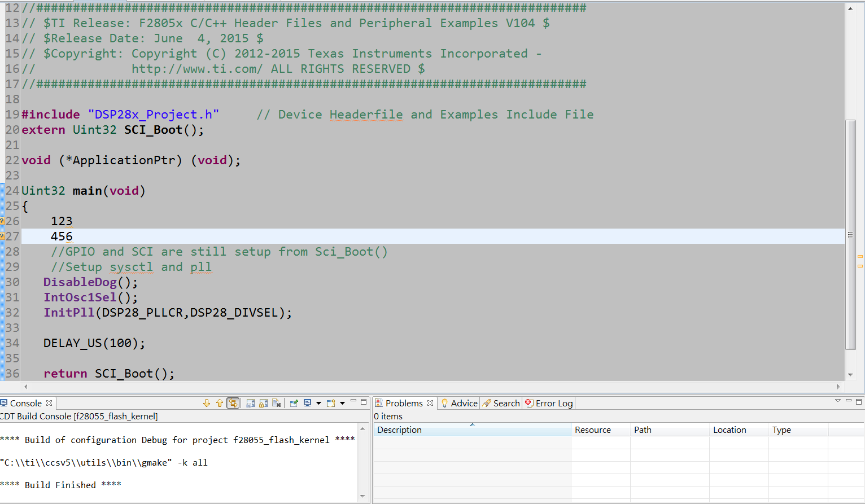Screen dimensions: 865x504
Task: Toggle the Pin Console icon
Action: coord(294,403)
